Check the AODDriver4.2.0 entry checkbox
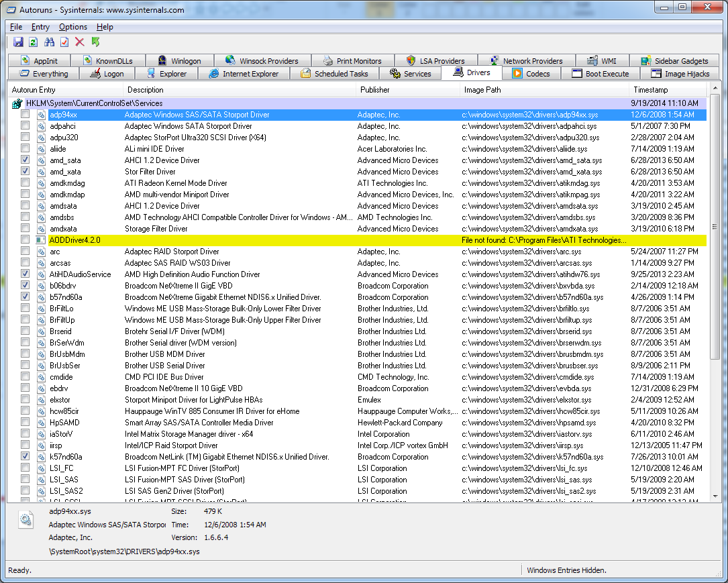Image resolution: width=728 pixels, height=583 pixels. tap(25, 240)
